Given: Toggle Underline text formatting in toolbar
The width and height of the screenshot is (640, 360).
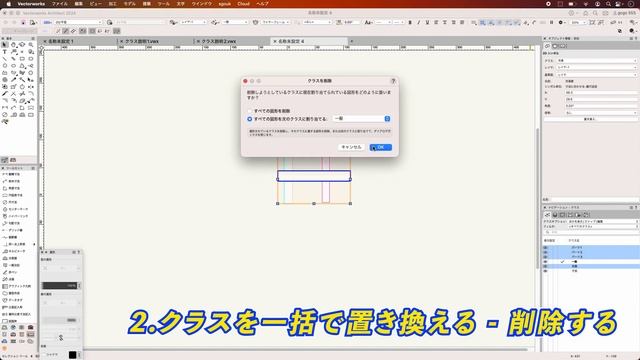Looking at the screenshot, I should coord(427,22).
